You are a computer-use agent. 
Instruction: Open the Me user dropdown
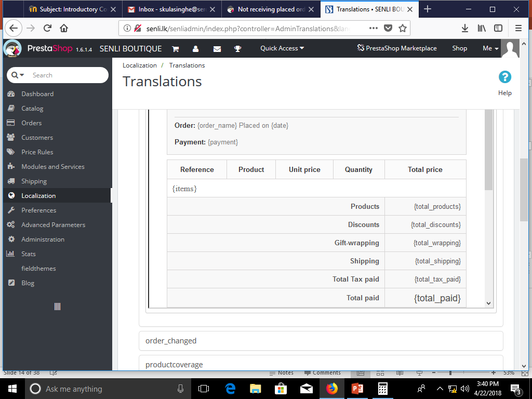pos(490,48)
